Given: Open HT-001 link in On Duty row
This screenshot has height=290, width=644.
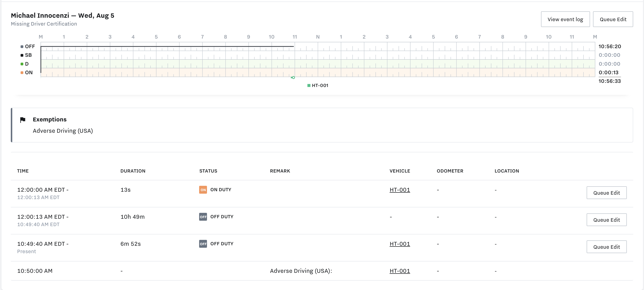Looking at the screenshot, I should (399, 190).
